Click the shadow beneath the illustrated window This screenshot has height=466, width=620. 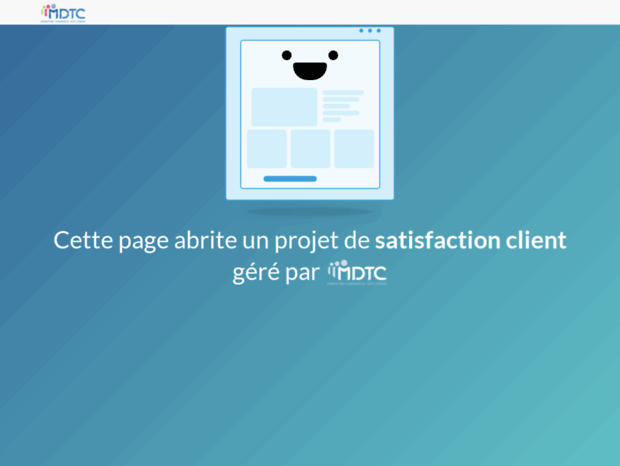tap(310, 211)
